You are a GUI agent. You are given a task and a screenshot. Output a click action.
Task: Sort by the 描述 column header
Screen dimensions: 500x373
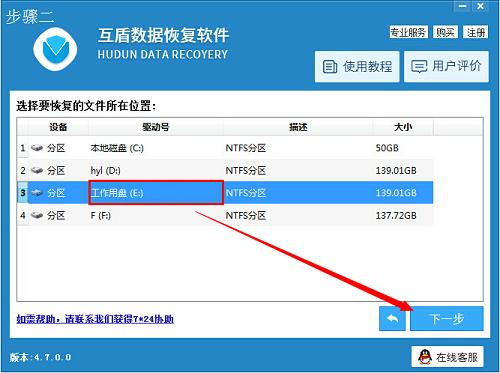[298, 127]
